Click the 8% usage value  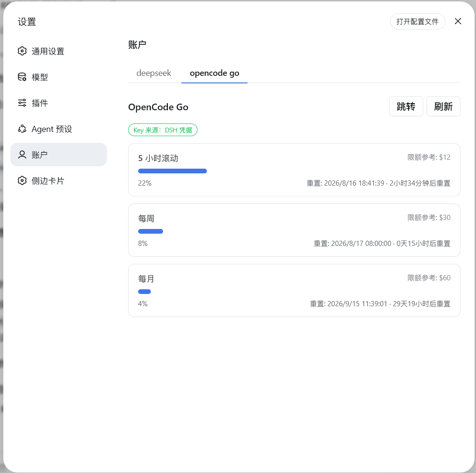pyautogui.click(x=143, y=244)
